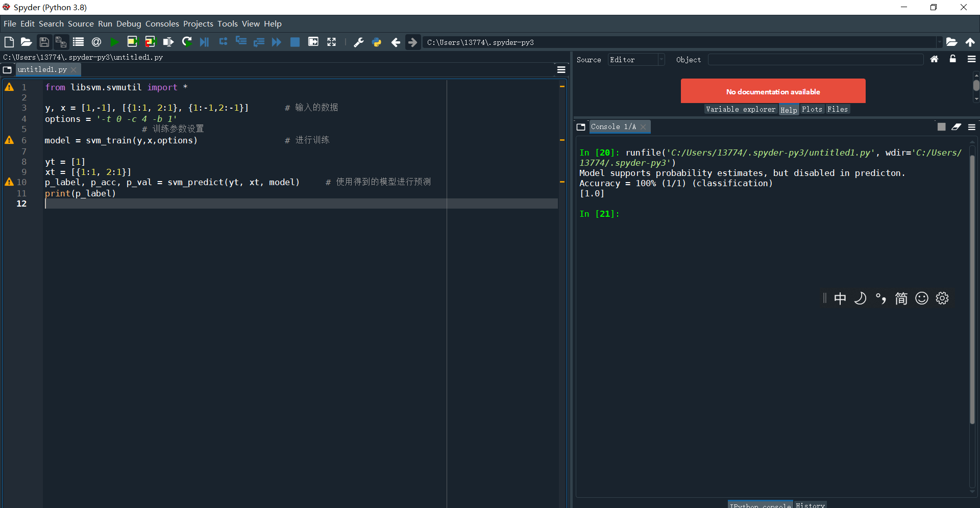Open the Source menu
Image resolution: width=980 pixels, height=508 pixels.
(81, 24)
